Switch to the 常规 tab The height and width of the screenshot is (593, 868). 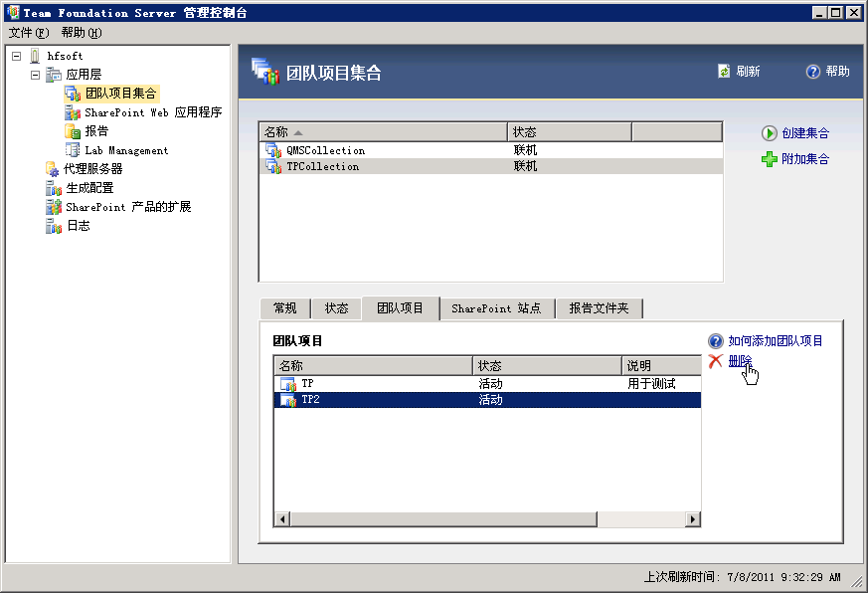click(285, 308)
